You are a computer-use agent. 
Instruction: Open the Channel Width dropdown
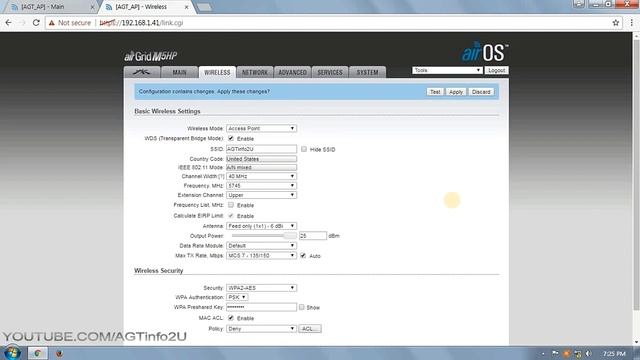pyautogui.click(x=261, y=176)
